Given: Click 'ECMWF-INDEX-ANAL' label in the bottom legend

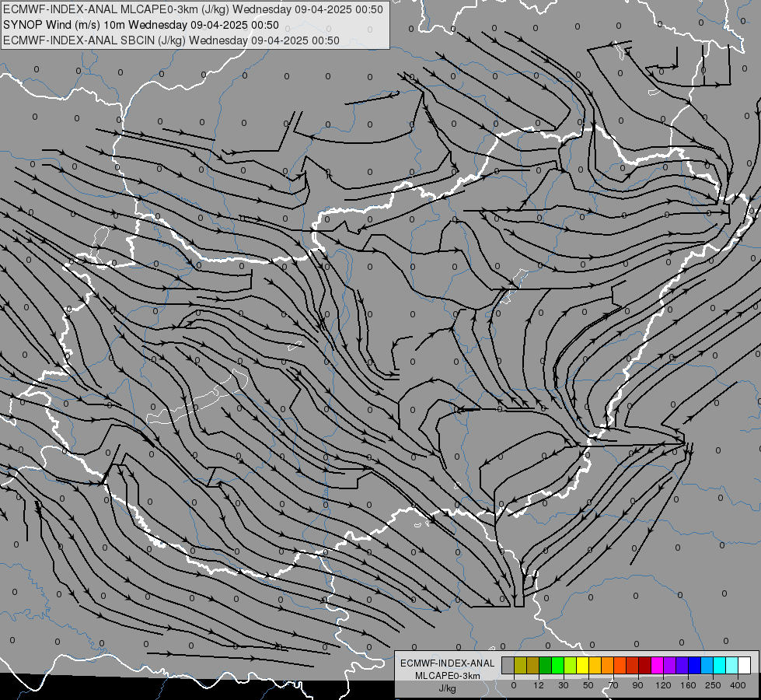Looking at the screenshot, I should point(447,663).
